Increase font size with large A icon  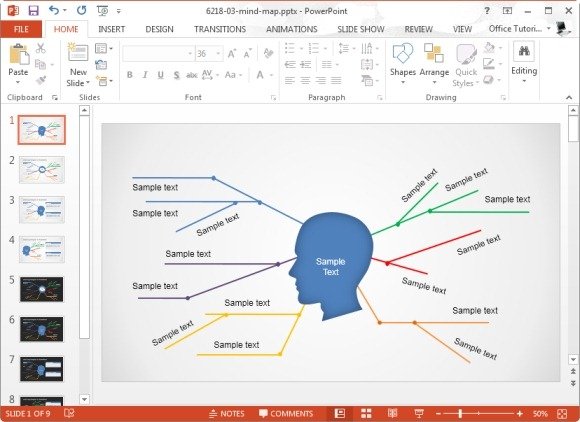point(232,54)
